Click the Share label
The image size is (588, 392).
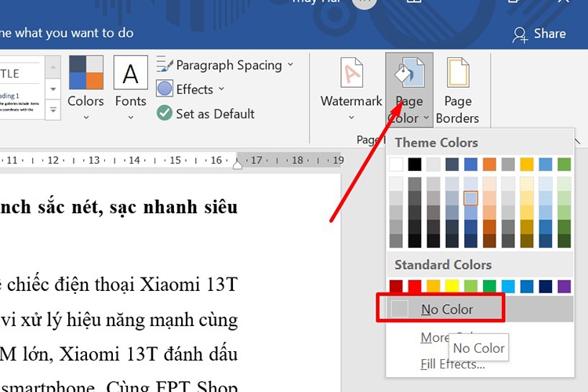(550, 34)
